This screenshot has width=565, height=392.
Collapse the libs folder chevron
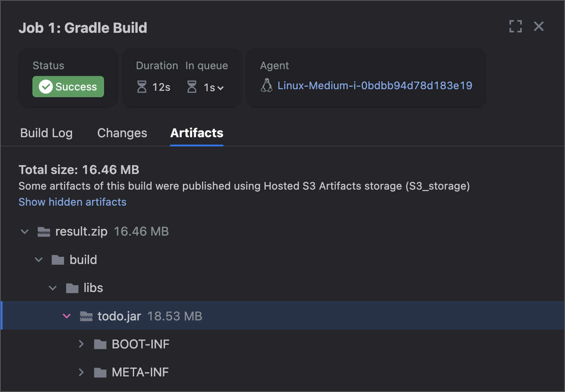(53, 288)
